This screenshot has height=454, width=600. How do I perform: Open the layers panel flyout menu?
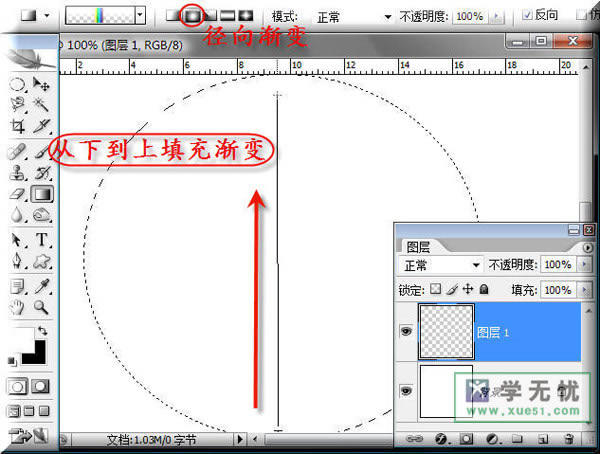click(x=587, y=248)
